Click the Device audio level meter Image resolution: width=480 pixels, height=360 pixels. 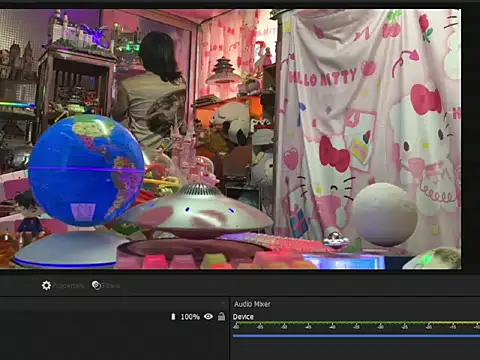[x=356, y=325]
